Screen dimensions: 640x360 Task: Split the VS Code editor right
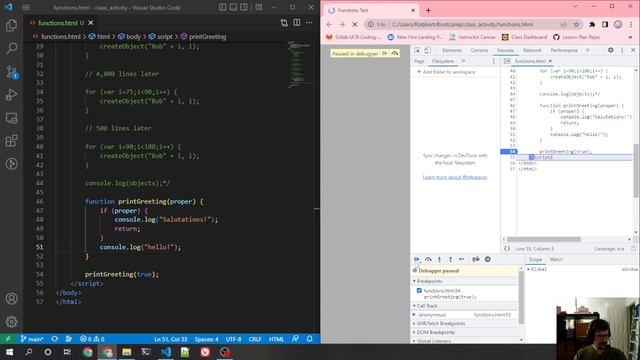(297, 23)
